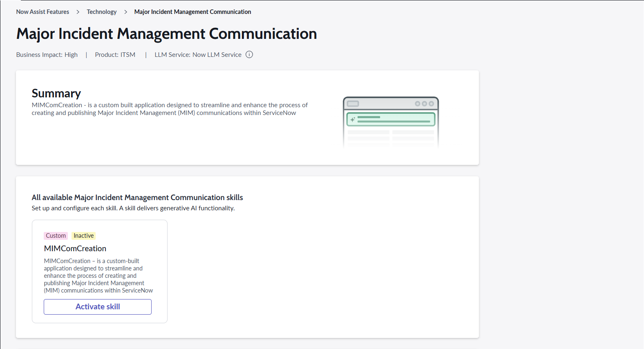Click the Summary description paragraph

tap(170, 109)
